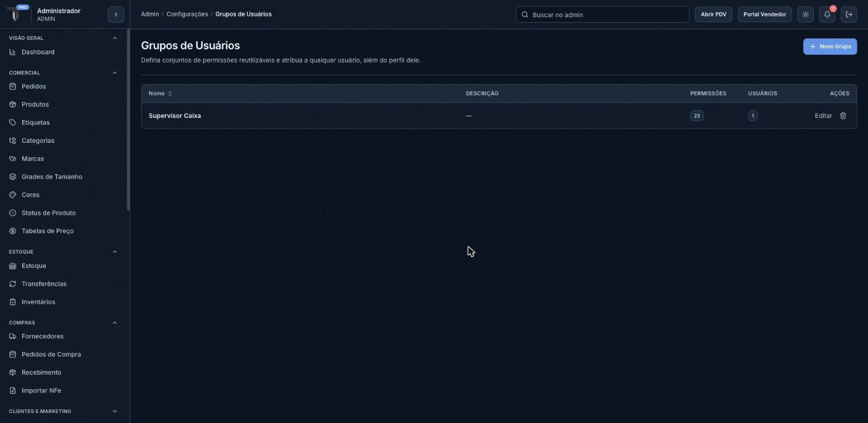Open the notifications bell
The height and width of the screenshot is (423, 868).
[x=827, y=14]
